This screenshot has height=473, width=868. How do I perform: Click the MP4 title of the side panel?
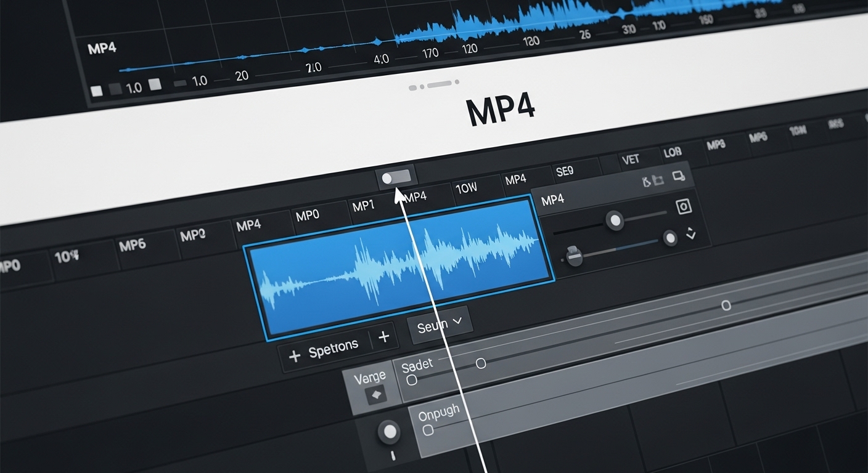(x=552, y=200)
